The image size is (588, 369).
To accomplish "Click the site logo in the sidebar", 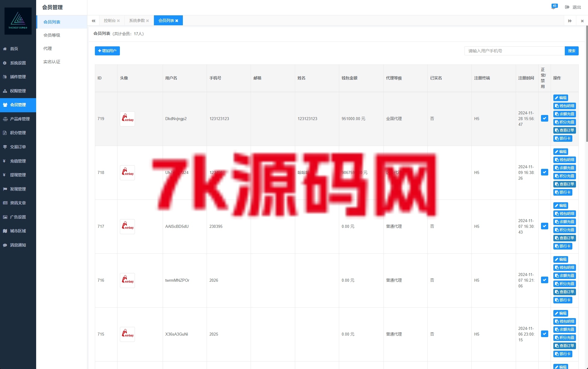I will (x=18, y=21).
